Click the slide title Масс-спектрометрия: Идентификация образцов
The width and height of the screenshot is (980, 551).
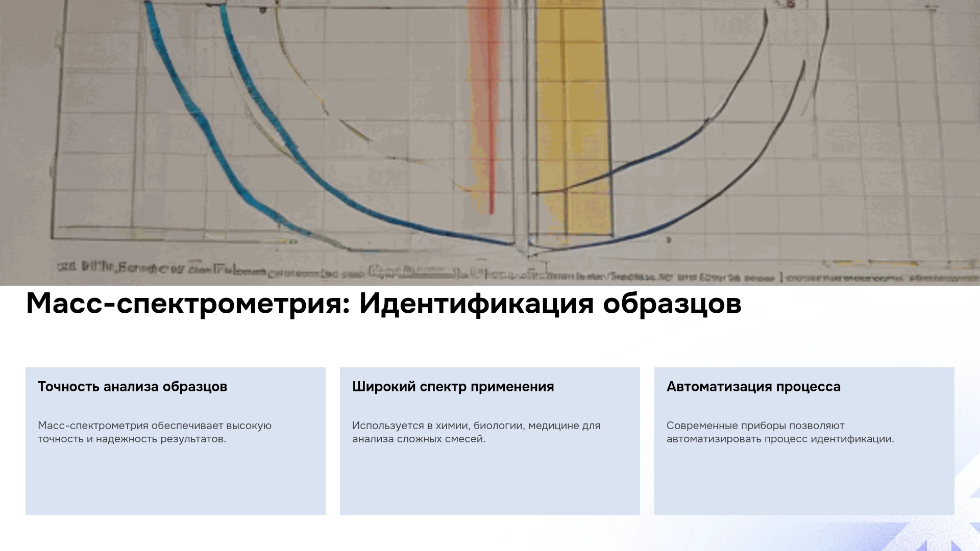383,304
